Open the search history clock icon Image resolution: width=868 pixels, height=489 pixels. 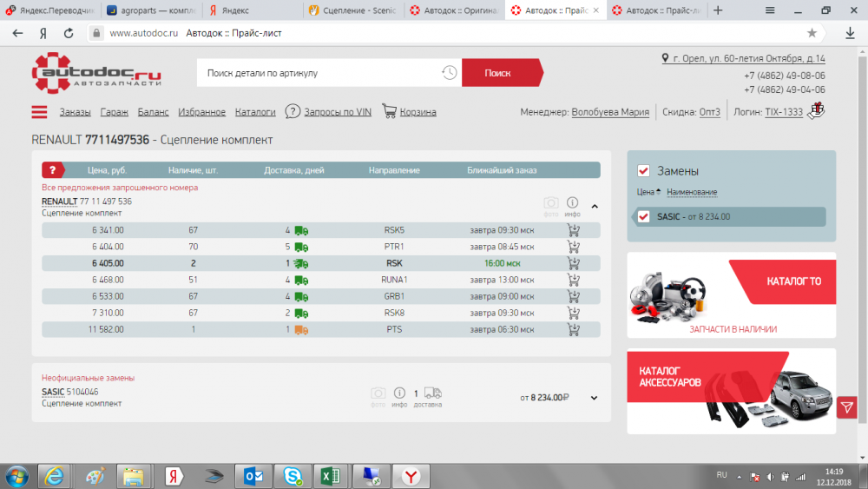coord(449,73)
